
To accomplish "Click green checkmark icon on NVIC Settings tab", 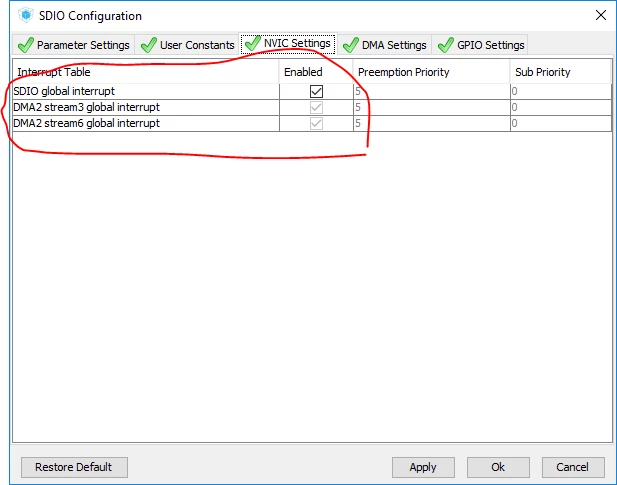I will pos(253,43).
